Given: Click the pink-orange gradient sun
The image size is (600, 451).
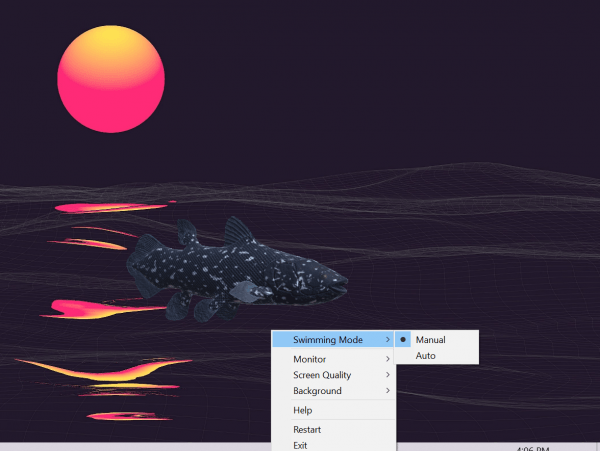Looking at the screenshot, I should click(110, 80).
